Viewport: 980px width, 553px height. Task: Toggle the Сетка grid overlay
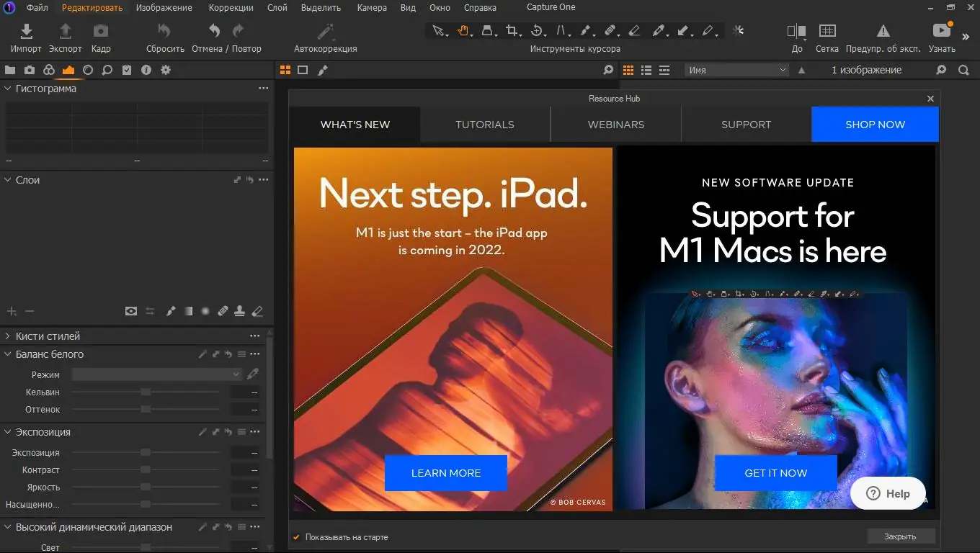[827, 31]
